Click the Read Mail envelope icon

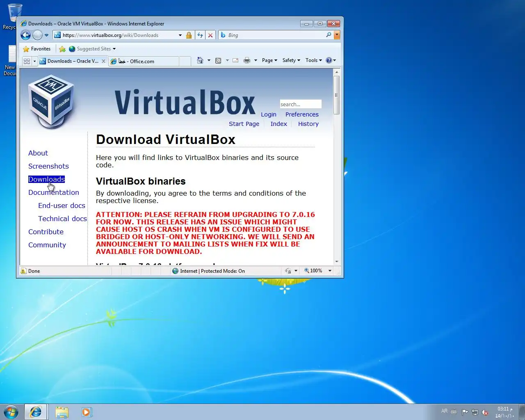(x=235, y=60)
